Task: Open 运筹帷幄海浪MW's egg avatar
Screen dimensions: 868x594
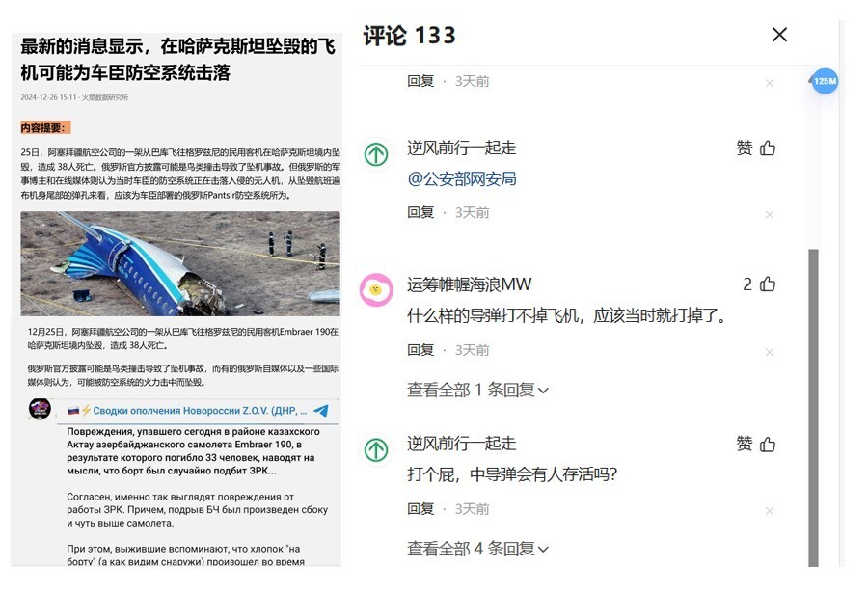Action: (376, 289)
